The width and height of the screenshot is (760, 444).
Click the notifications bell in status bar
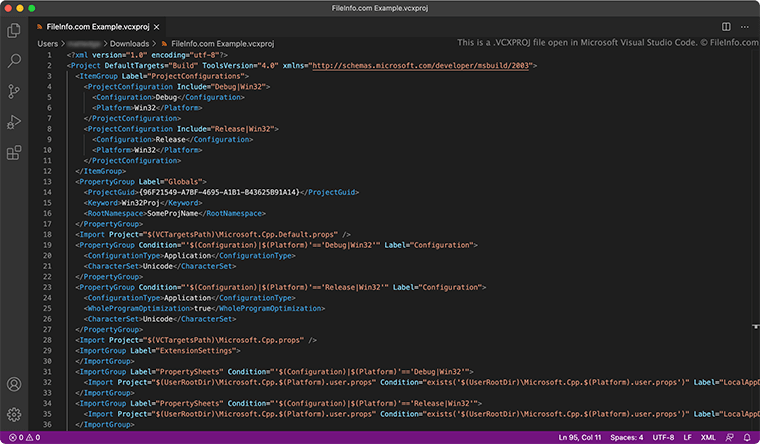click(746, 437)
